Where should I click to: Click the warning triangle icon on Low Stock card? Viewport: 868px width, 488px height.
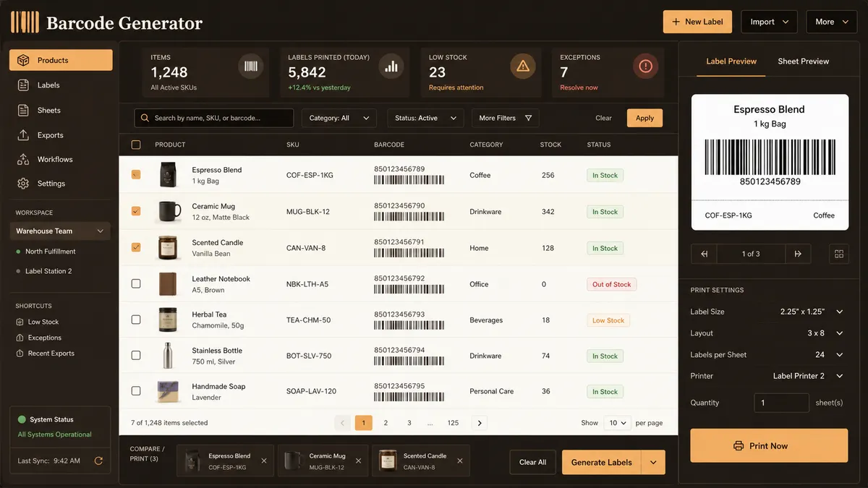[523, 67]
